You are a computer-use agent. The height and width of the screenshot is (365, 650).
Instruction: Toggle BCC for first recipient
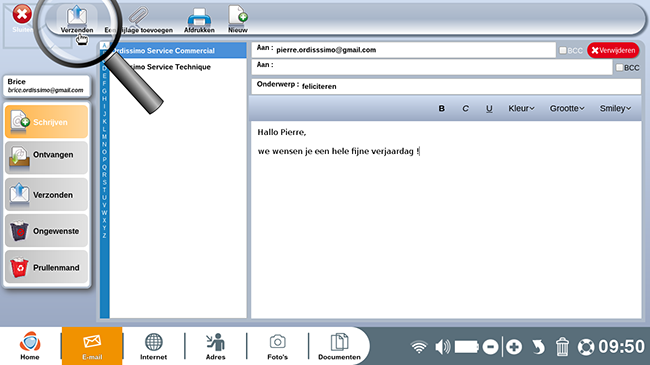pyautogui.click(x=563, y=50)
